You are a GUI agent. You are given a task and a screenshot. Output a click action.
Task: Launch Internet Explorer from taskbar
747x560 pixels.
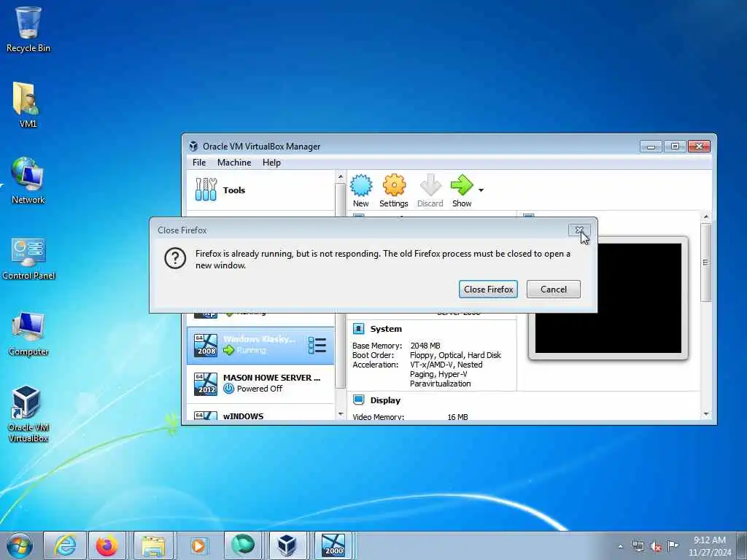[x=65, y=545]
